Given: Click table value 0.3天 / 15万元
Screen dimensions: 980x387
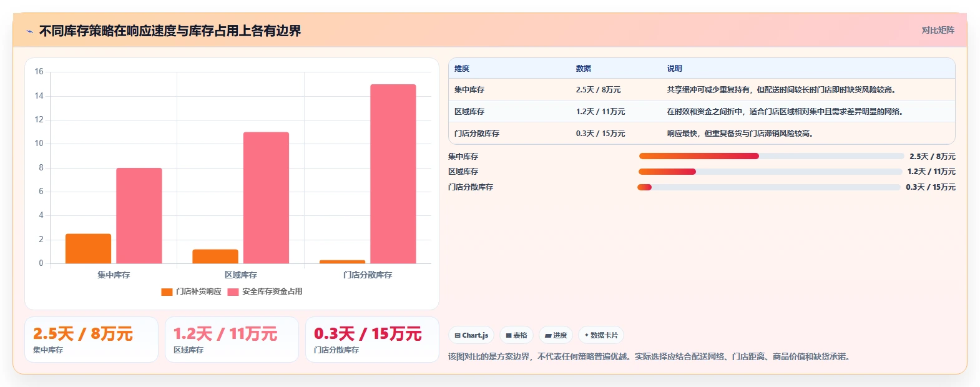Looking at the screenshot, I should tap(600, 134).
